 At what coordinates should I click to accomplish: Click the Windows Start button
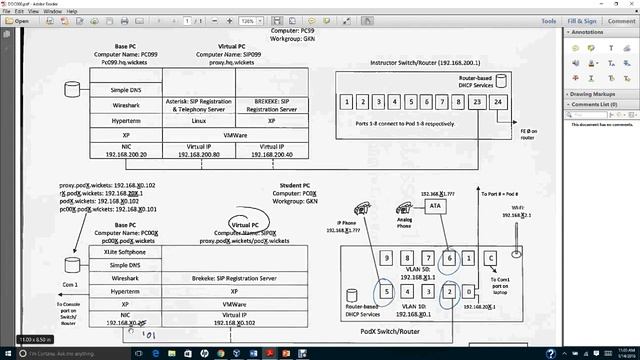8,353
